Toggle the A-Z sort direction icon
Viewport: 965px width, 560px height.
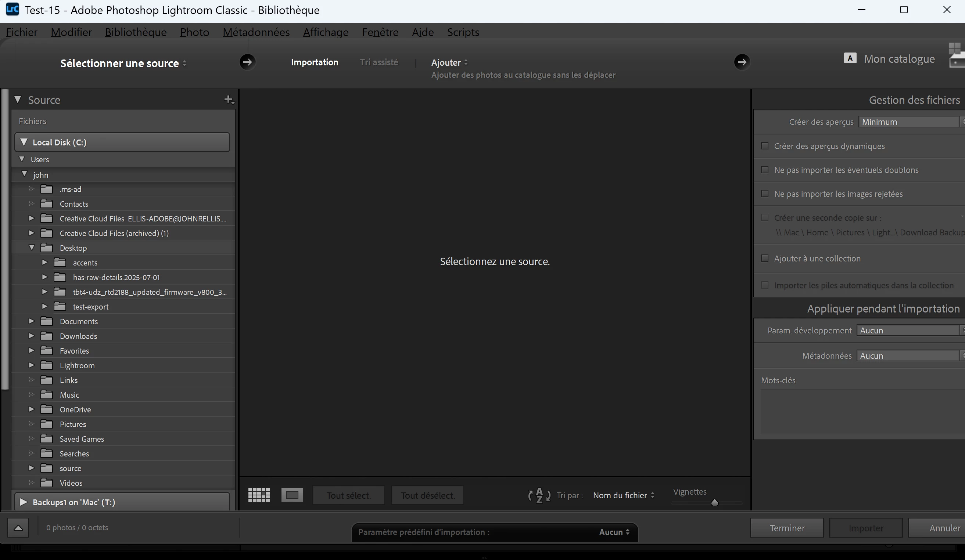(x=539, y=495)
